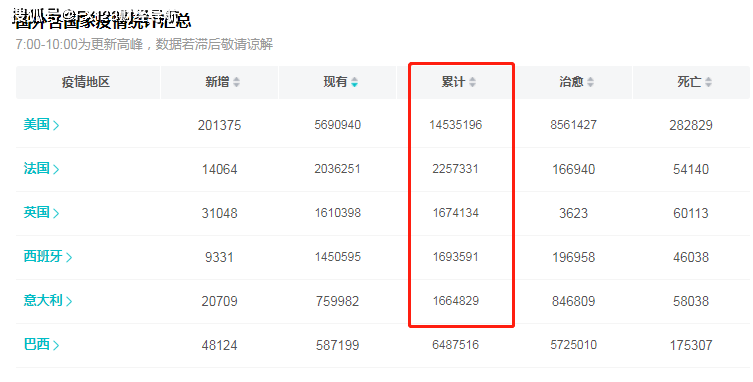
Task: Select 巴西 recovered value 5725010
Action: tap(573, 345)
